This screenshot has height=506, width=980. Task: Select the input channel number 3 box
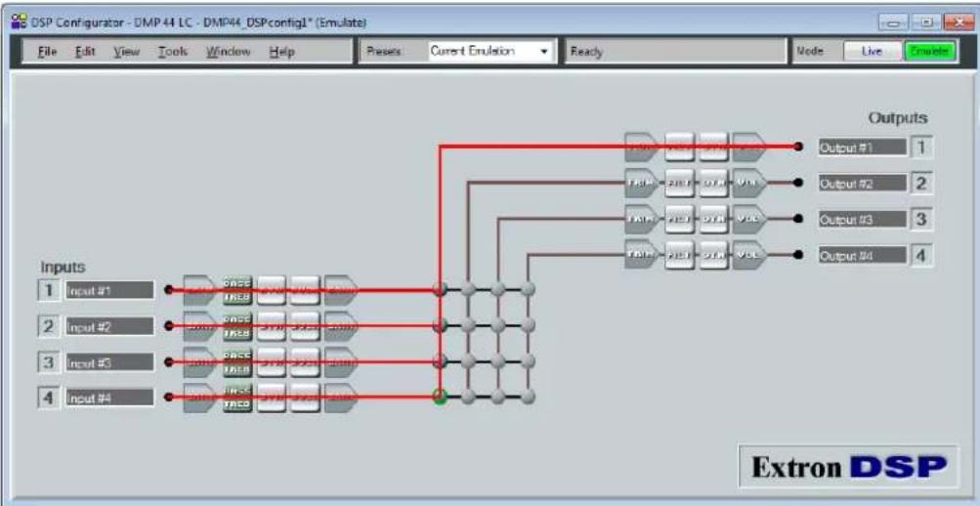pyautogui.click(x=48, y=361)
